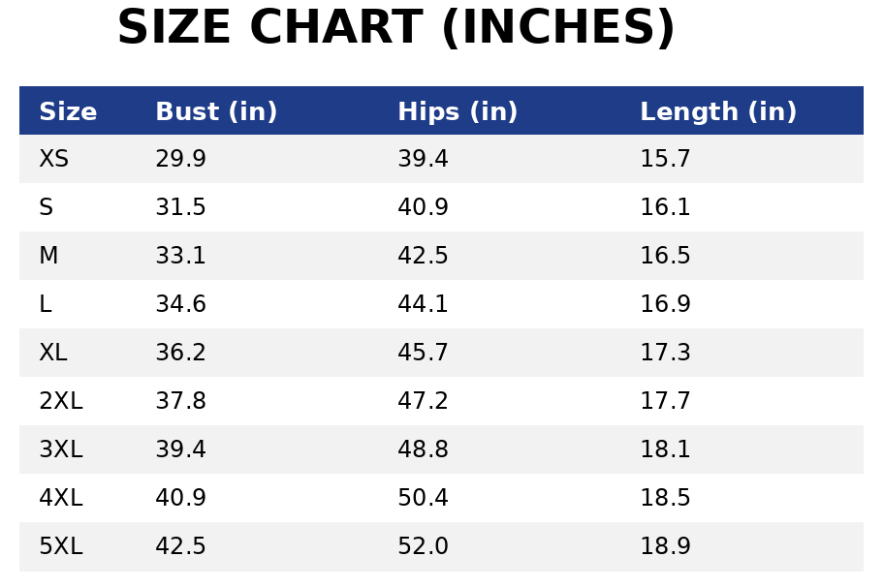Select hips value 44.1 in L row
Image resolution: width=884 pixels, height=588 pixels.
pos(423,305)
